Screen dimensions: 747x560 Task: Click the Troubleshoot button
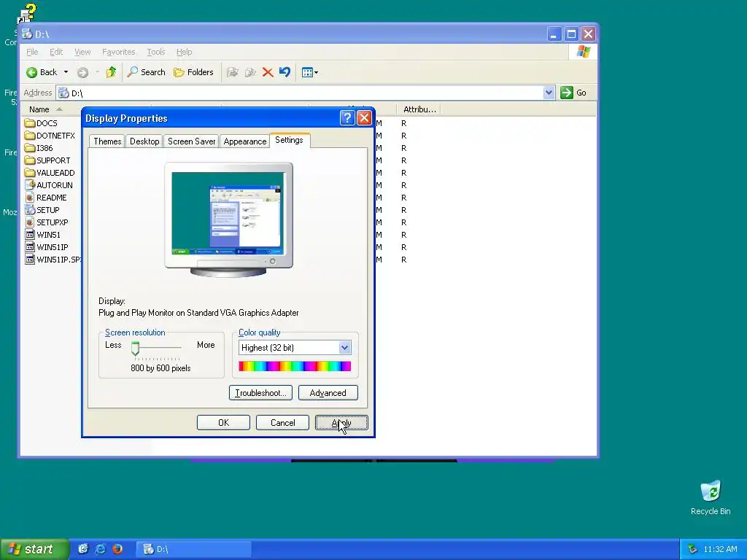pyautogui.click(x=260, y=393)
